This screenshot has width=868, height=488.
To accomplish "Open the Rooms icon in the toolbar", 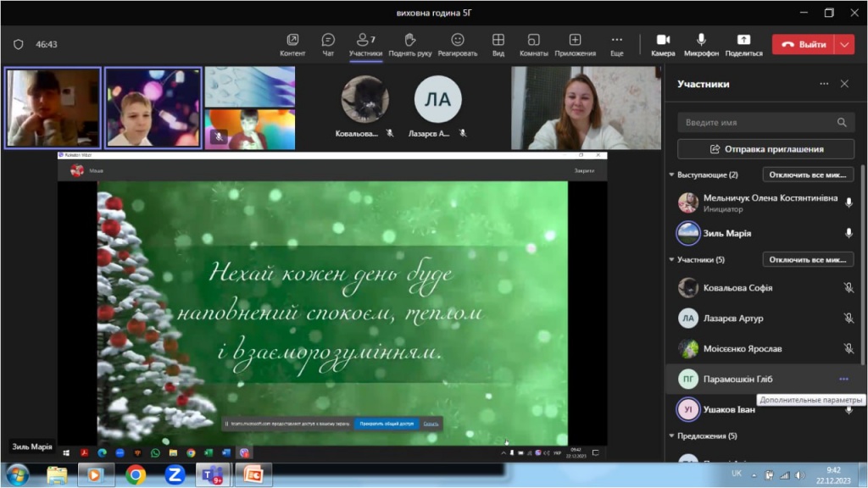I will (533, 40).
